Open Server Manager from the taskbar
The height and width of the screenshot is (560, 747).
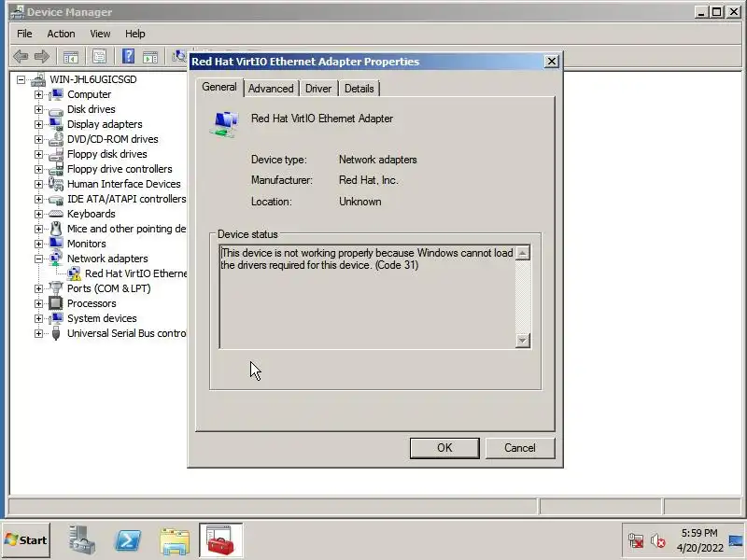click(x=81, y=541)
